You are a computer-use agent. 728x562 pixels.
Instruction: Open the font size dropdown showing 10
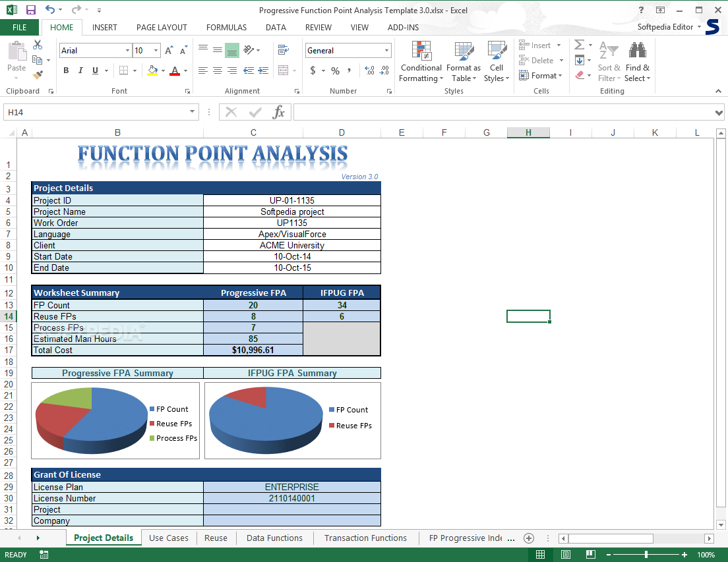[x=156, y=51]
